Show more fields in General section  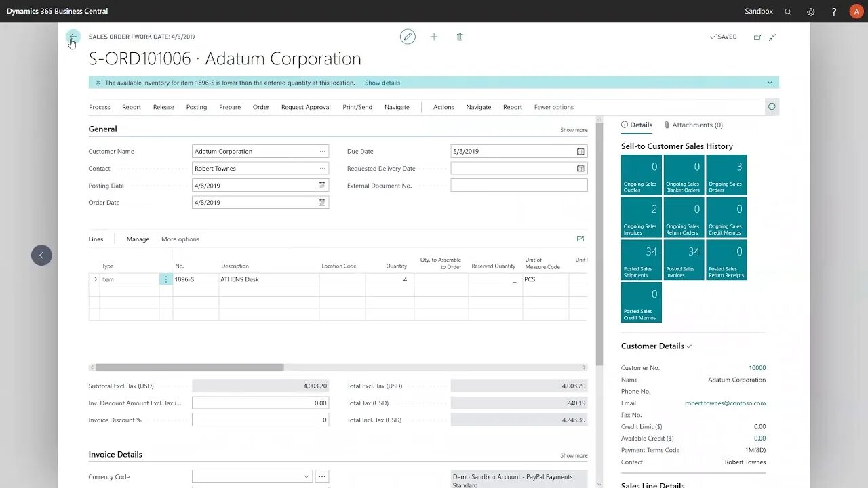pyautogui.click(x=574, y=130)
